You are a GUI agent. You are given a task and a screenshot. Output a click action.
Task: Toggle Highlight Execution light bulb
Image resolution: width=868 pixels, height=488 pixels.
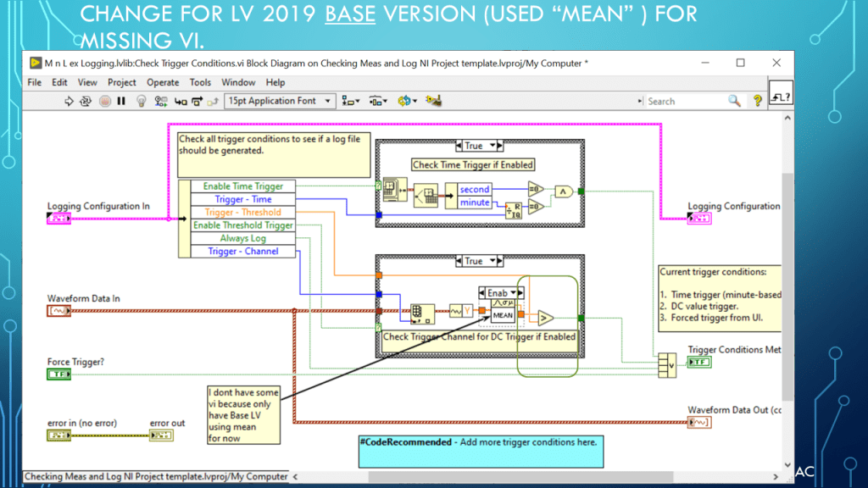[142, 101]
